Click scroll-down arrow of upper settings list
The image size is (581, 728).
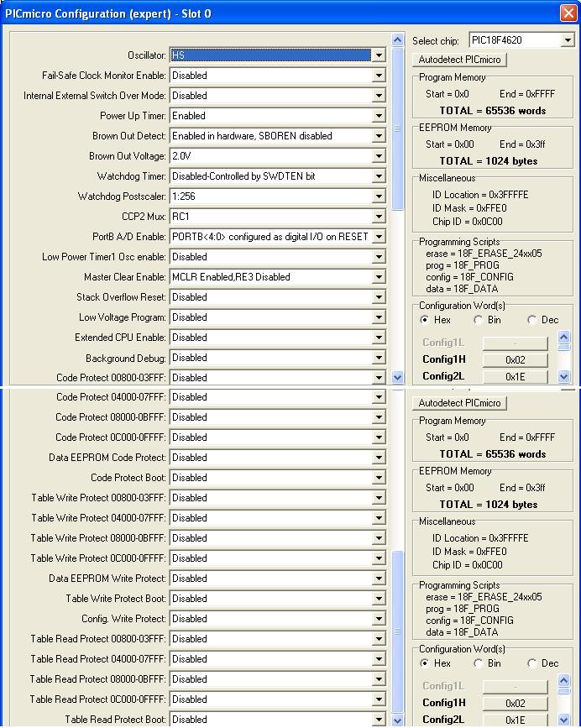click(x=398, y=378)
